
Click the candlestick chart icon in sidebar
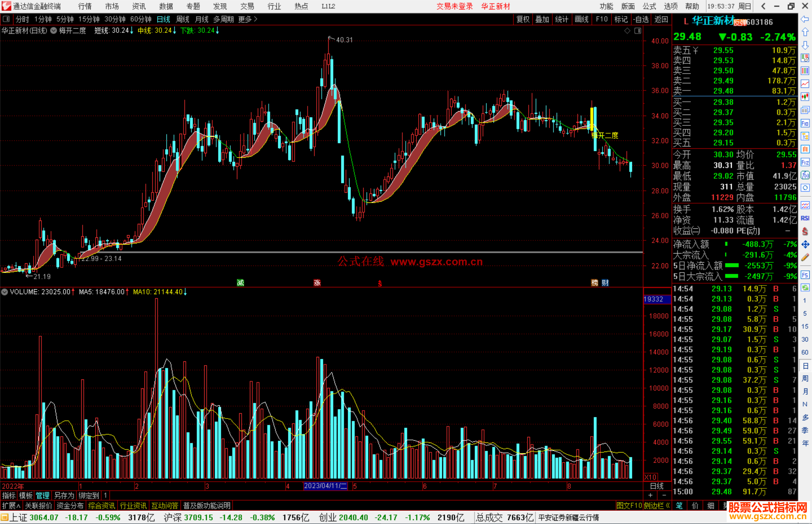pyautogui.click(x=805, y=97)
